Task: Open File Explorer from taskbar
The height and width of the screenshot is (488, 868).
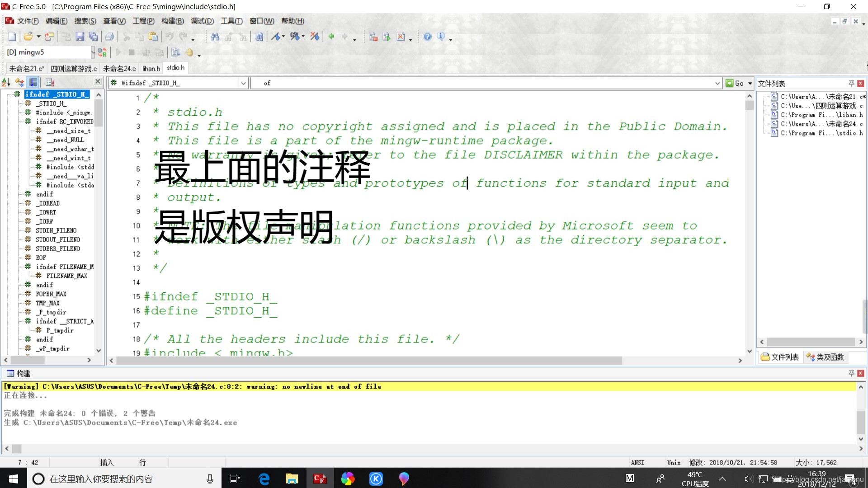Action: [x=292, y=479]
